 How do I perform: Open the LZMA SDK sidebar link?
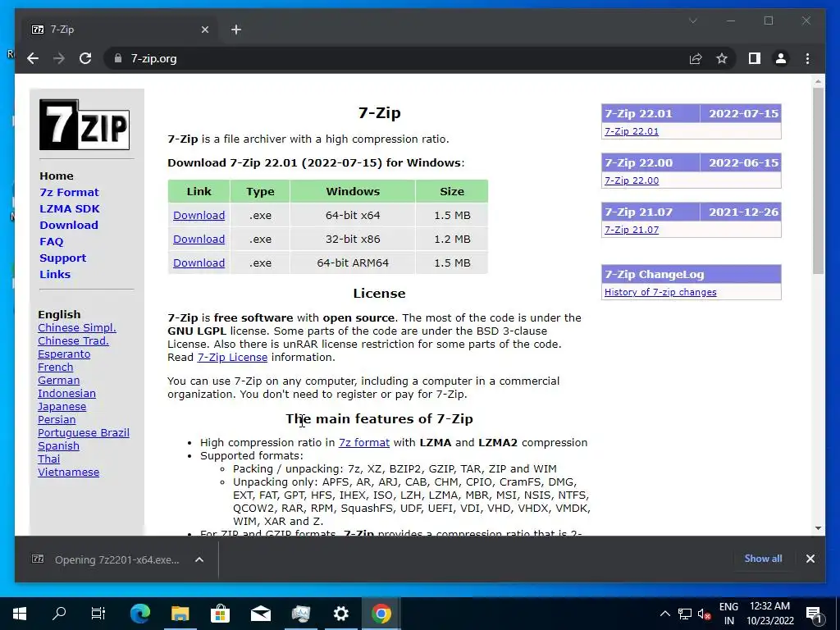pyautogui.click(x=70, y=208)
